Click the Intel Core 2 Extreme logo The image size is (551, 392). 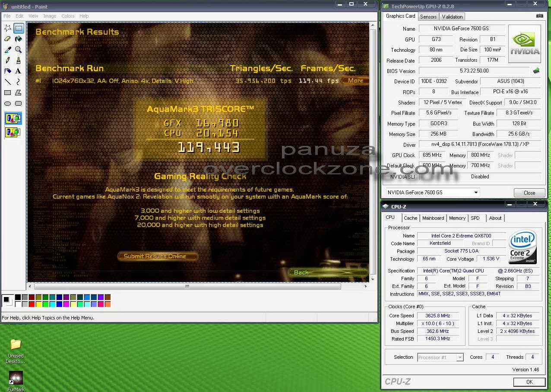(522, 247)
